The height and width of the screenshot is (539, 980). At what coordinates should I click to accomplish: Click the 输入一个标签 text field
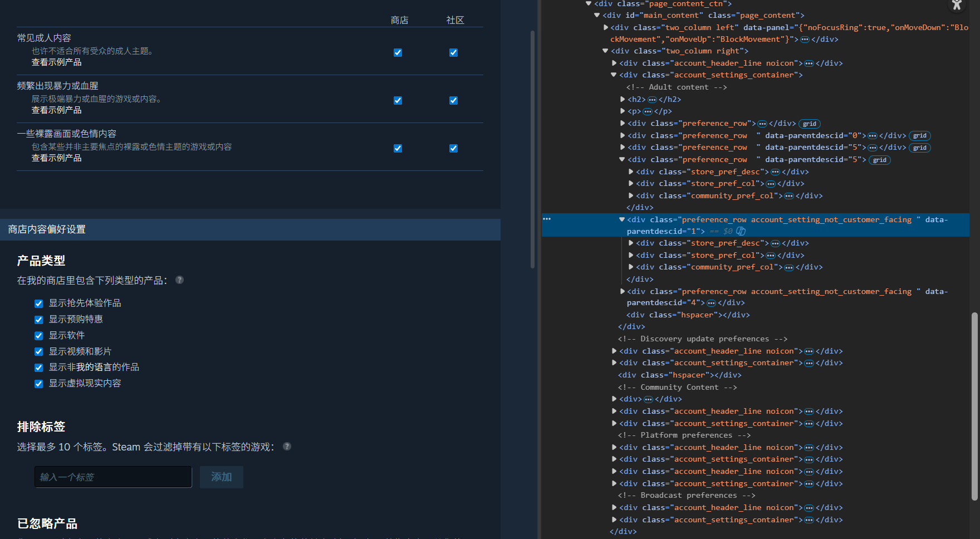(113, 477)
